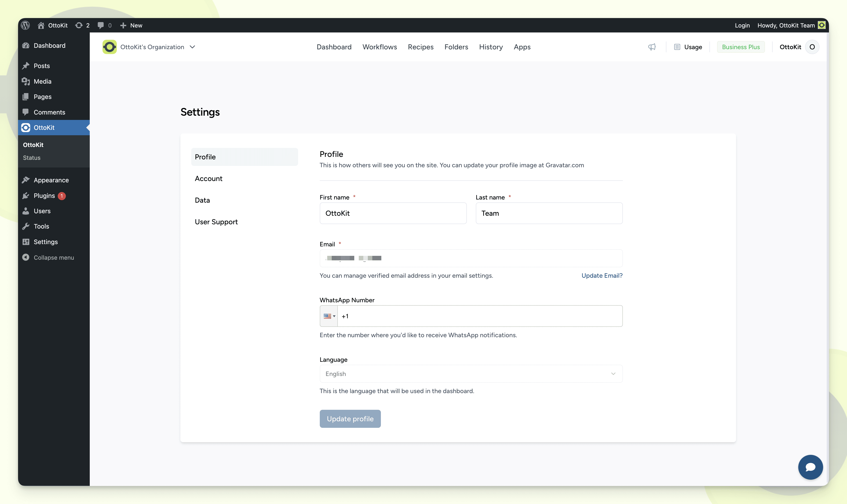Click the Media icon in sidebar
847x504 pixels.
pyautogui.click(x=26, y=82)
